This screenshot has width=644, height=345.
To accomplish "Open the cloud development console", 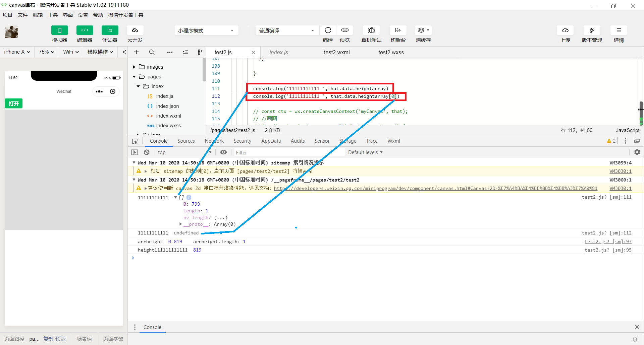I will point(135,30).
